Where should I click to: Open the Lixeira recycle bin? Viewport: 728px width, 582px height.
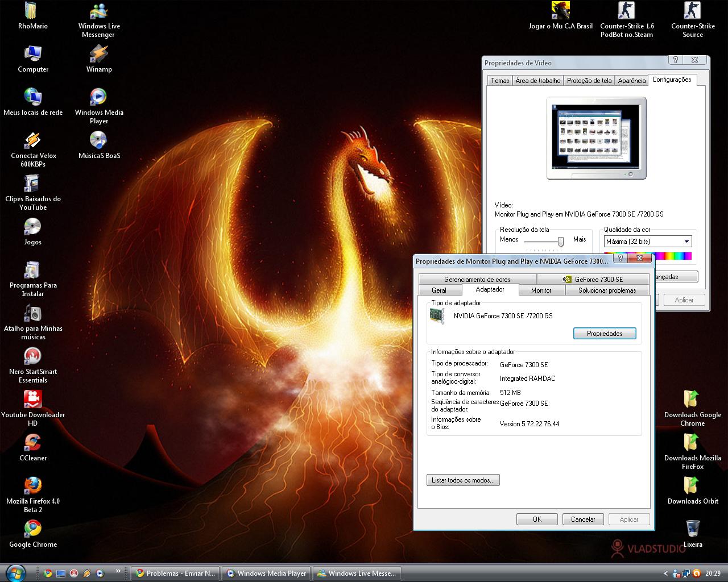692,529
